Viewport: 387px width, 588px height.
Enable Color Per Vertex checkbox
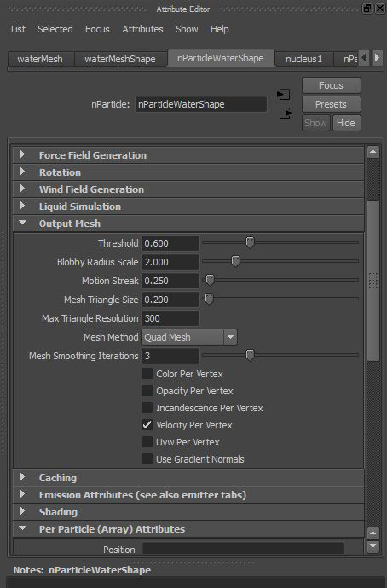[147, 374]
